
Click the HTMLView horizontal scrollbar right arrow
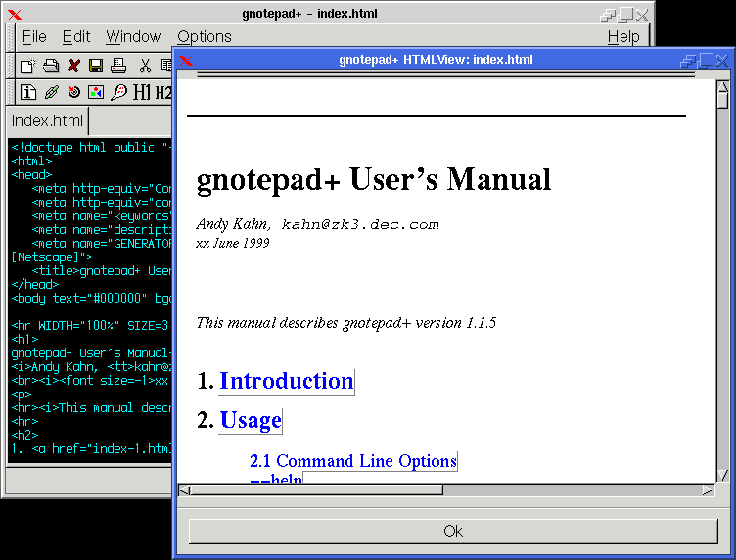[709, 490]
